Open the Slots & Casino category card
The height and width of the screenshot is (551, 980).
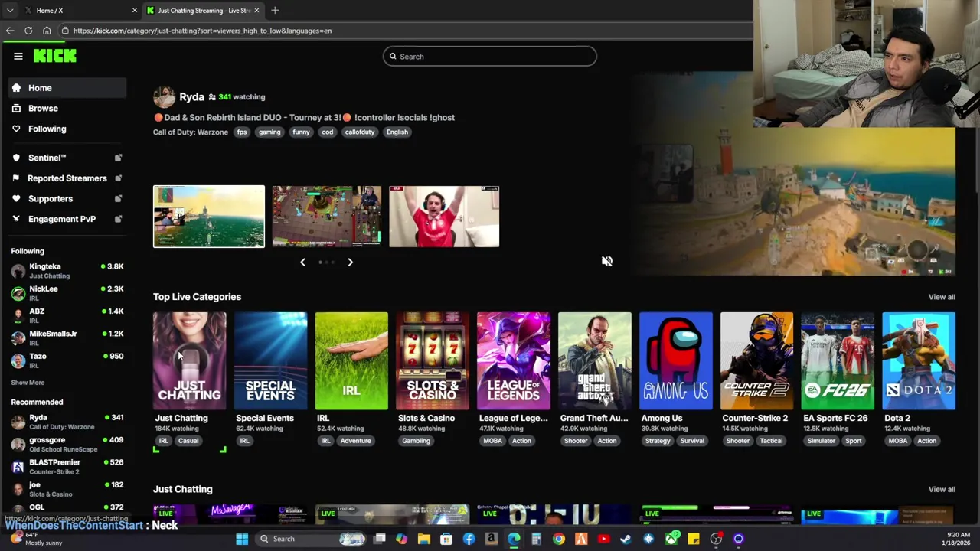433,360
